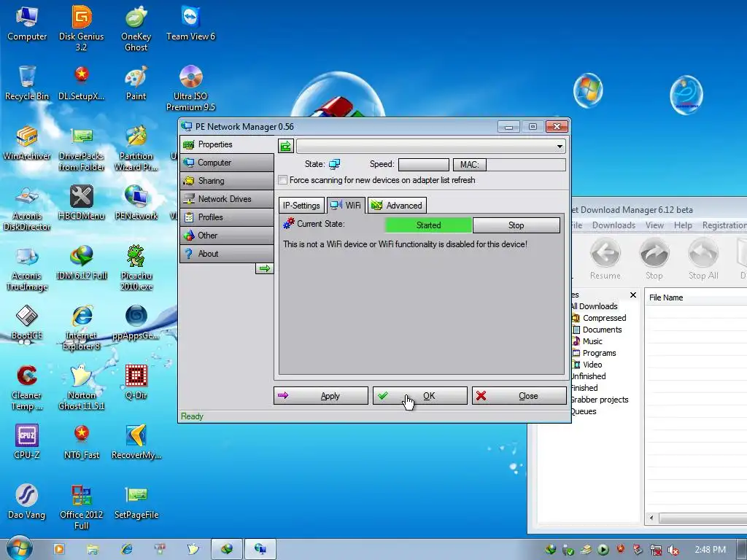Open the About sidebar section

(227, 253)
